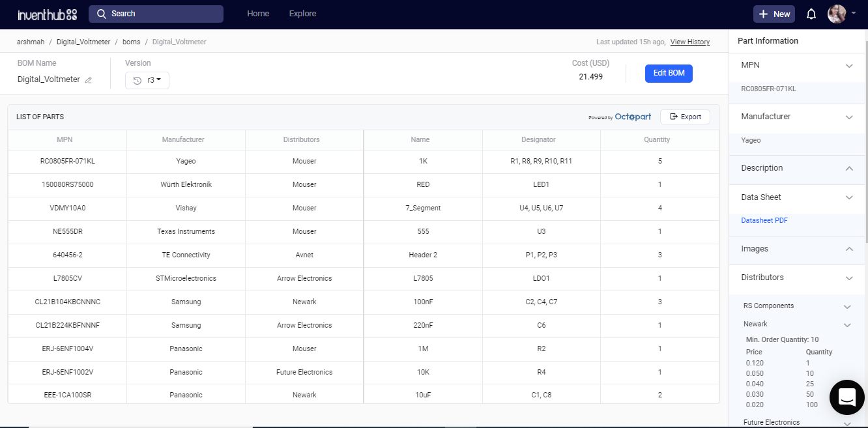Click the export arrow icon
Screen dimensions: 868x428
674,117
